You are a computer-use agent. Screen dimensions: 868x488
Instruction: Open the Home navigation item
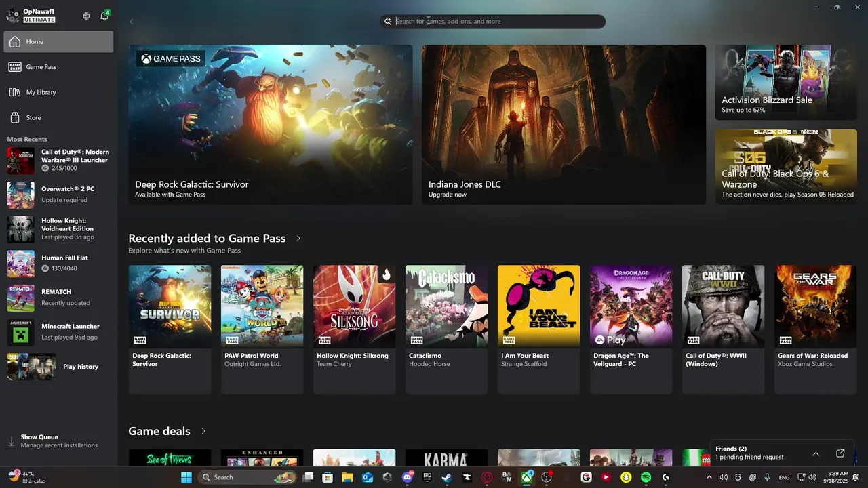pos(58,41)
